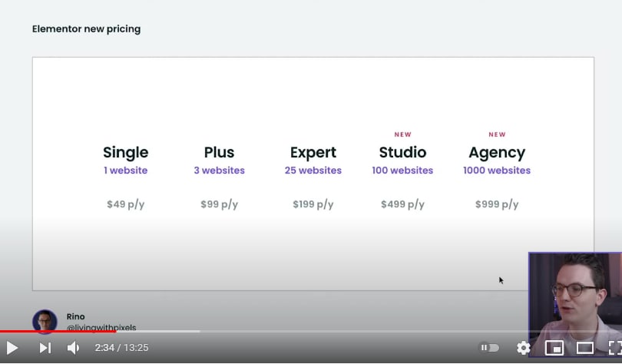Click the $49 p/y price
The height and width of the screenshot is (364, 622).
[125, 204]
